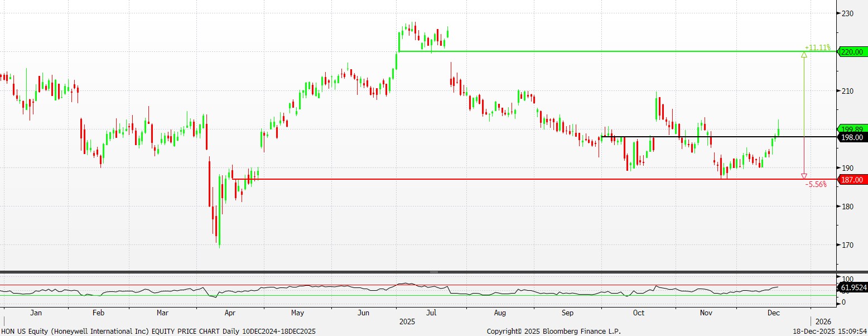Viewport: 868px width, 336px height.
Task: Click the Bloomberg Finance copyright text
Action: tap(553, 331)
